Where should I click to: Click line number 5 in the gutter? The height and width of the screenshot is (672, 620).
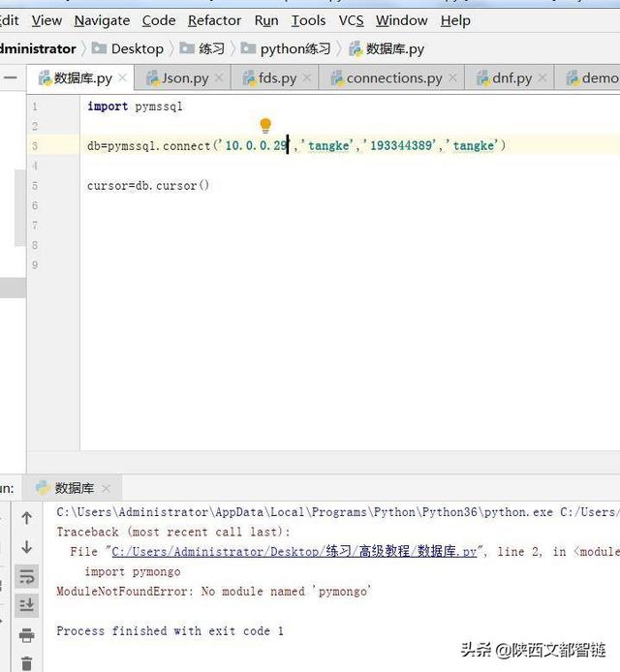click(x=35, y=186)
